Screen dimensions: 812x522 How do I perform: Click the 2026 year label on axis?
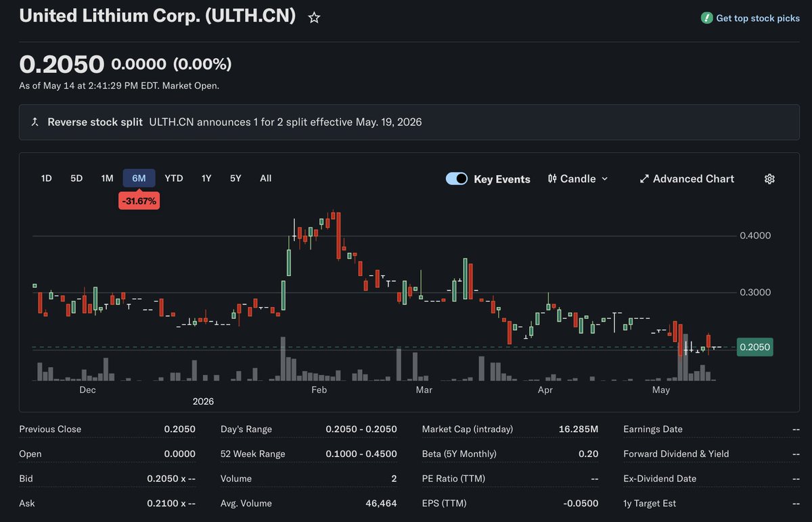tap(203, 402)
